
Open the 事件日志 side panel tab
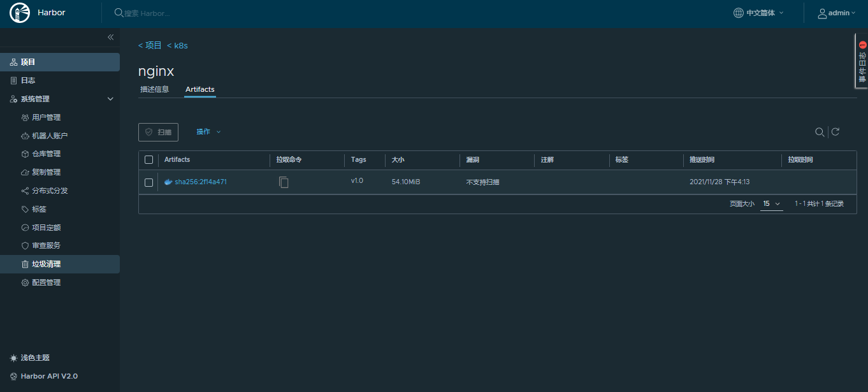[x=862, y=61]
